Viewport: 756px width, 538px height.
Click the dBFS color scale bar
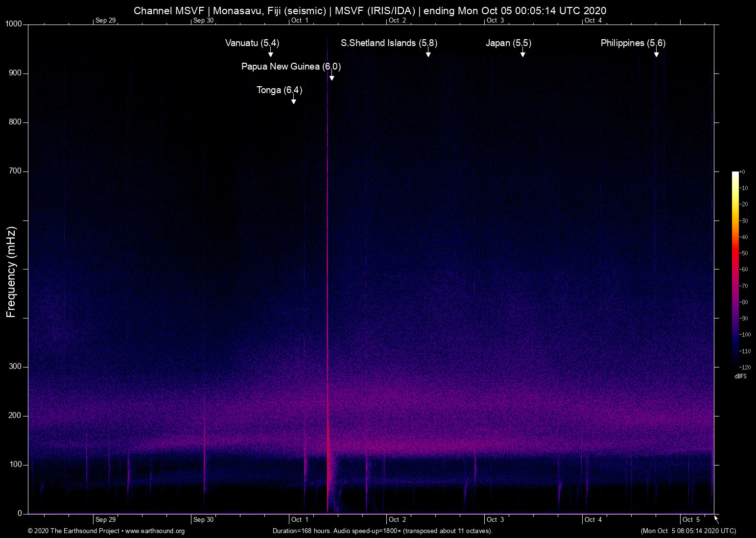tap(735, 269)
